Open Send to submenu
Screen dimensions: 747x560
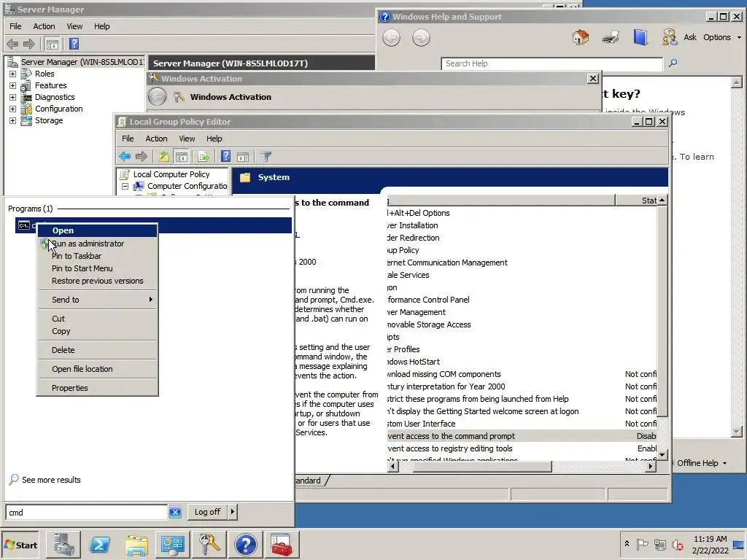(x=98, y=300)
